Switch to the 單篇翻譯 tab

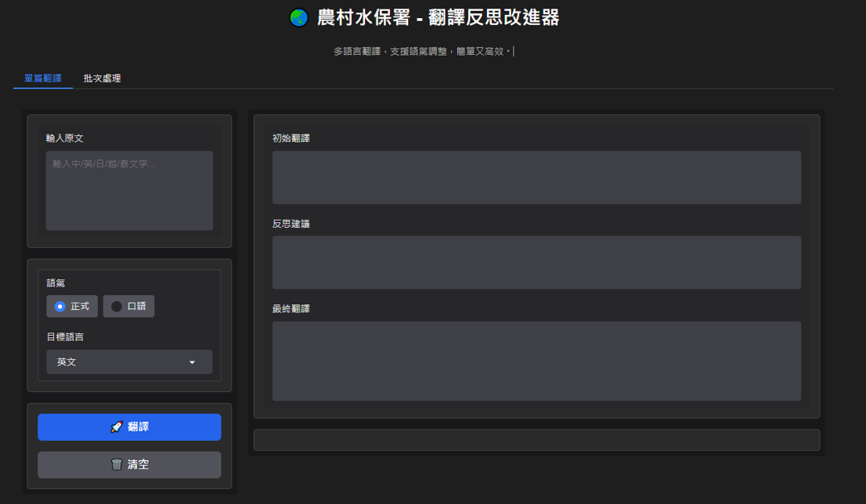tap(42, 78)
